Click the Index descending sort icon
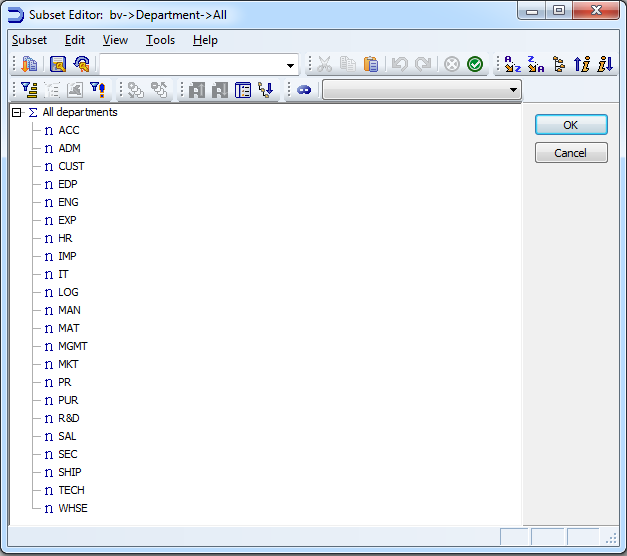 click(605, 64)
